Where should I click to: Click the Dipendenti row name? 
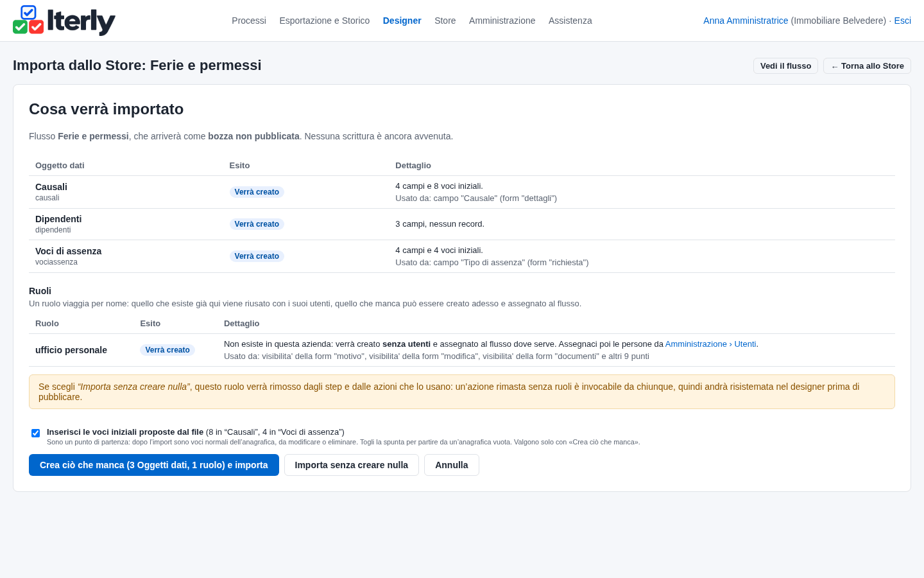pyautogui.click(x=58, y=219)
